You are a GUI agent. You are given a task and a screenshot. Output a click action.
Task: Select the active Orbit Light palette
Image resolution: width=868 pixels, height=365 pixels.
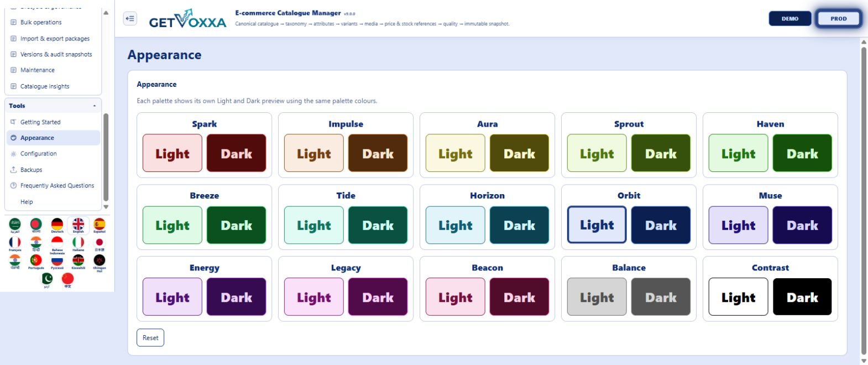point(597,225)
